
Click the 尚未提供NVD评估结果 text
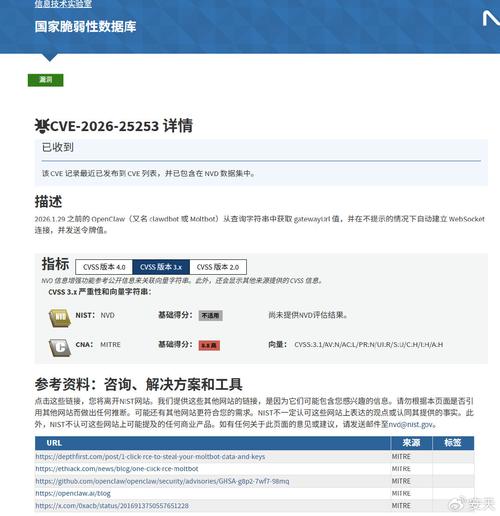[308, 315]
